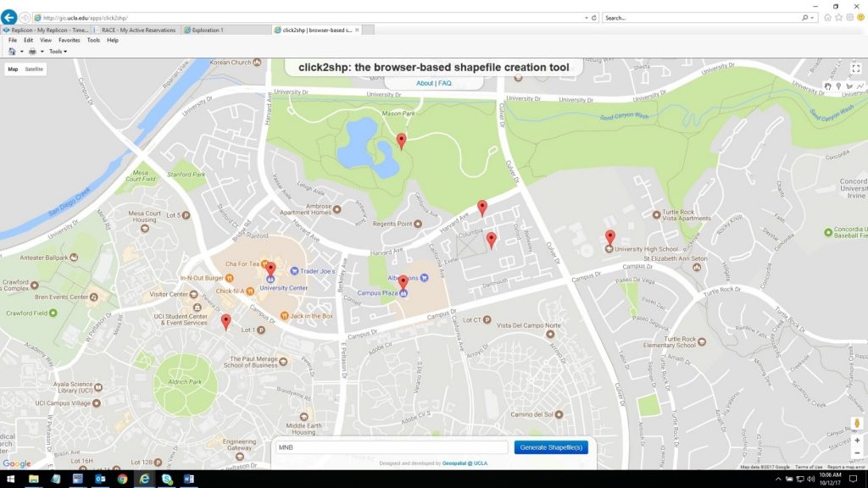The width and height of the screenshot is (868, 488).
Task: Open the Tools dropdown in command bar
Action: 57,51
